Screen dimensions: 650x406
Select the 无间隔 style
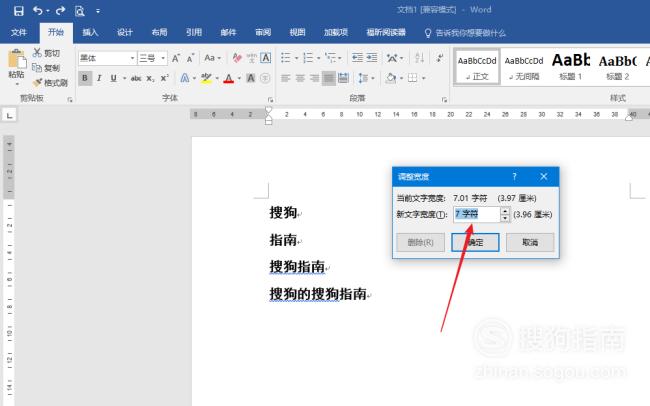click(x=524, y=67)
